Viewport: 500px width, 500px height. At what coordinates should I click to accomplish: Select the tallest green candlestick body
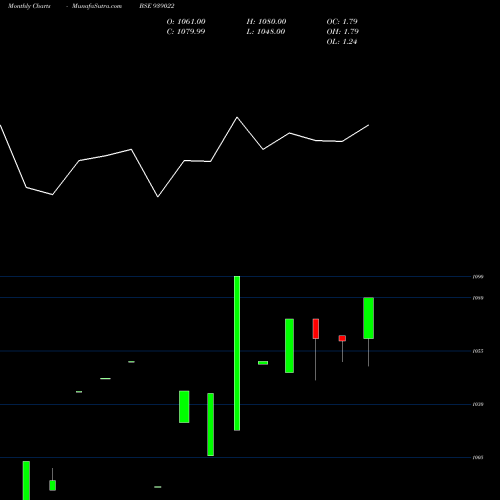coord(237,353)
